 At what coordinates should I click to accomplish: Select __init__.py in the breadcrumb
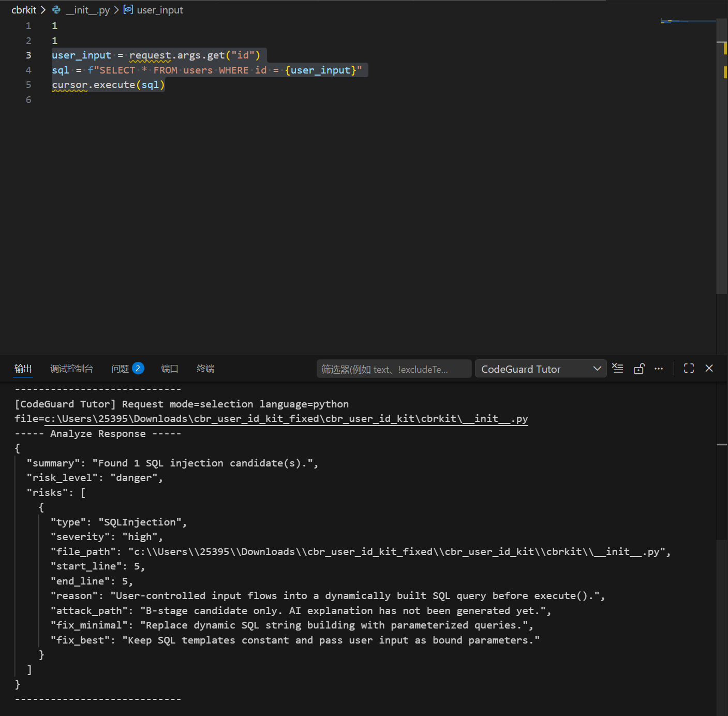pyautogui.click(x=87, y=10)
